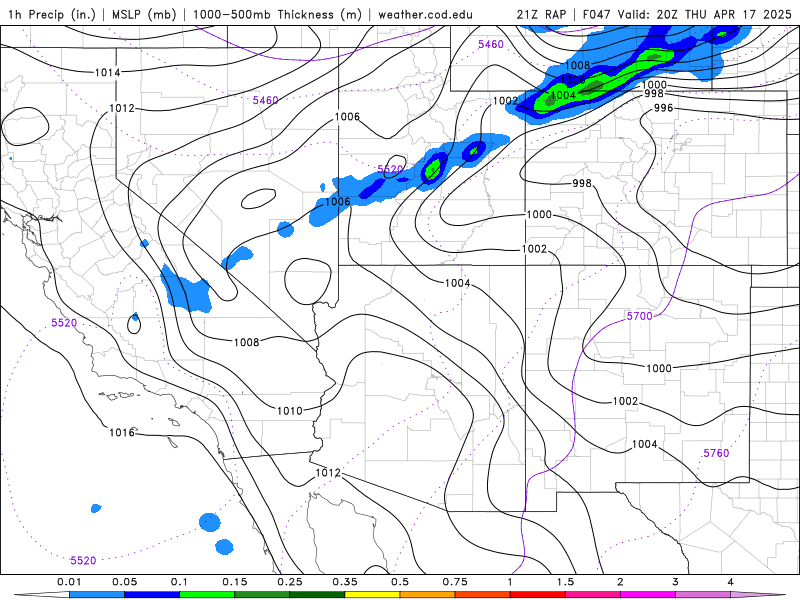Viewport: 800px width, 600px height.
Task: Click the 1010 isobar label
Action: tap(289, 411)
